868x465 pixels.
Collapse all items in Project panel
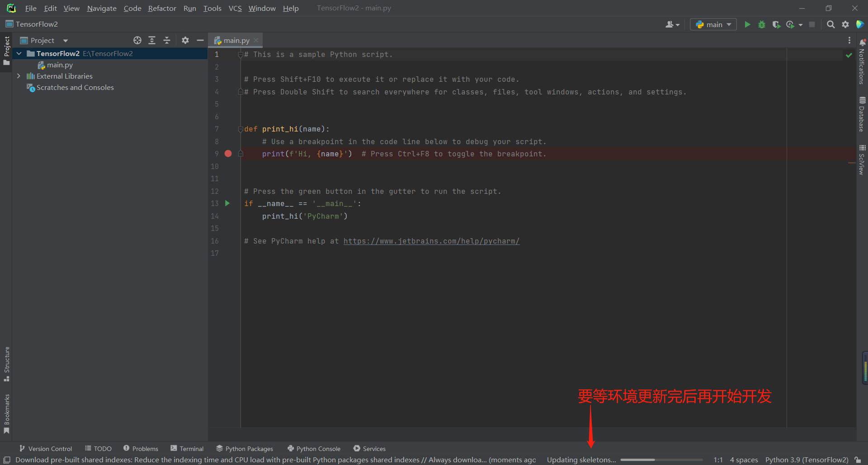pos(167,40)
